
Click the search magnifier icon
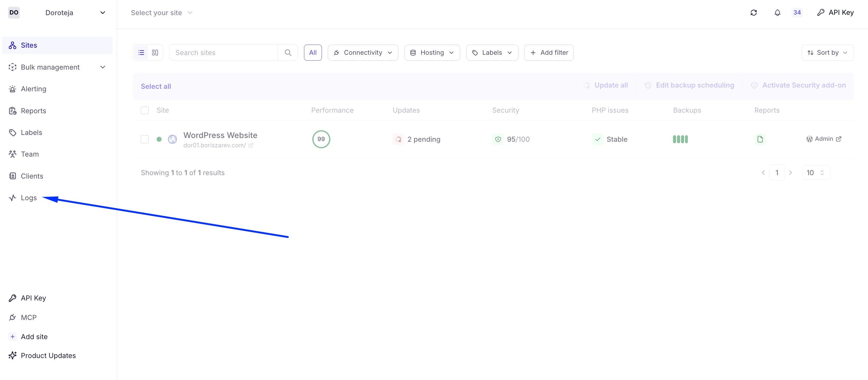[288, 53]
